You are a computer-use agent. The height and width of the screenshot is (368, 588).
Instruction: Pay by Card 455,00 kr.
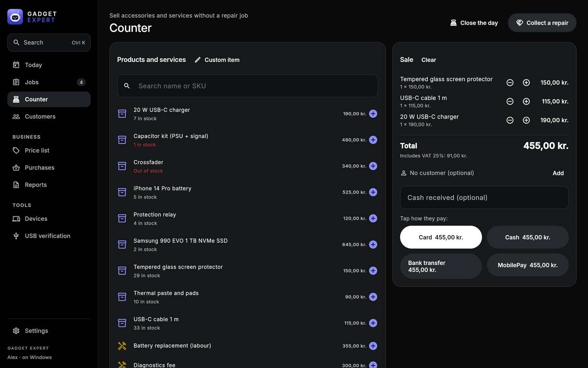[441, 237]
